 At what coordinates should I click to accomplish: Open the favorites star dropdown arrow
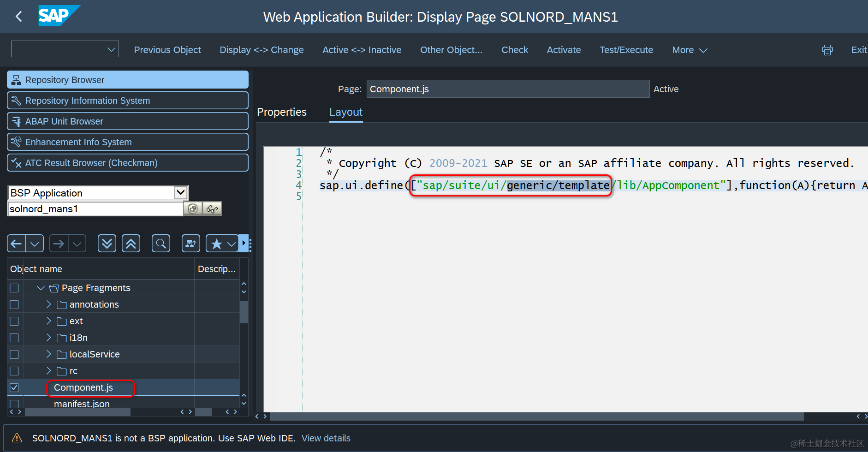(x=232, y=244)
